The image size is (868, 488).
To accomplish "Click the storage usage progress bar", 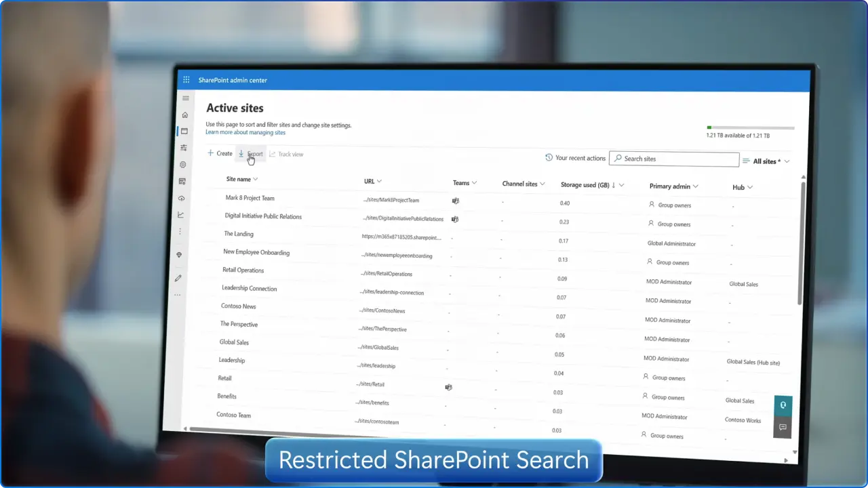I will (750, 127).
